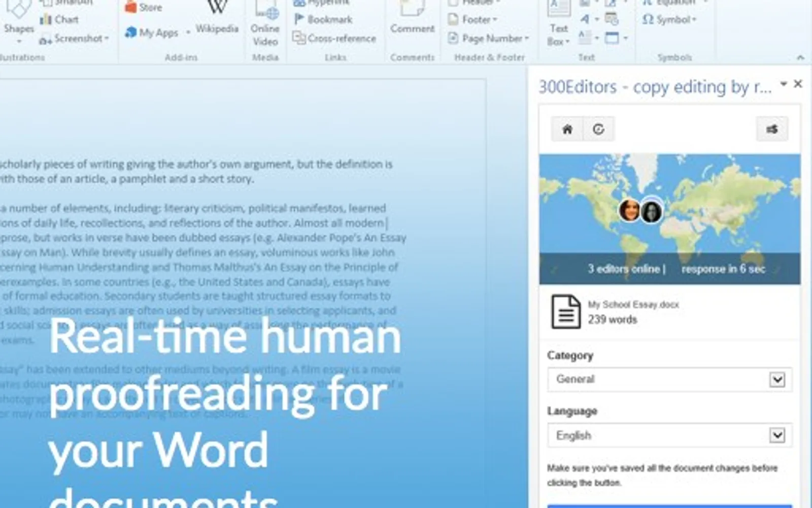Add a new Comment
812x508 pixels.
(x=412, y=18)
